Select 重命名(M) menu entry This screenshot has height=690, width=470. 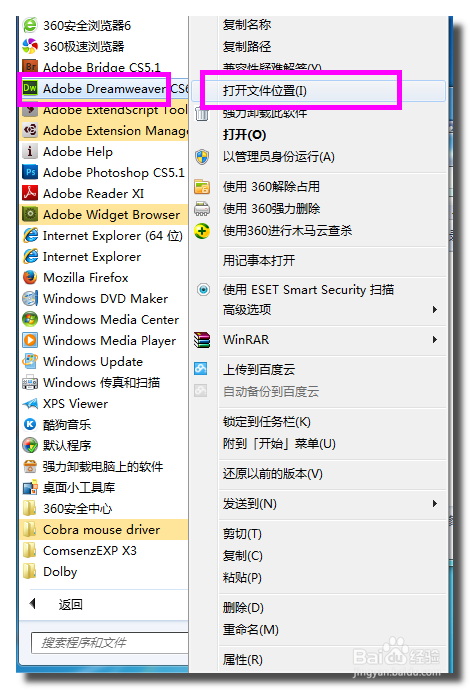pyautogui.click(x=250, y=630)
